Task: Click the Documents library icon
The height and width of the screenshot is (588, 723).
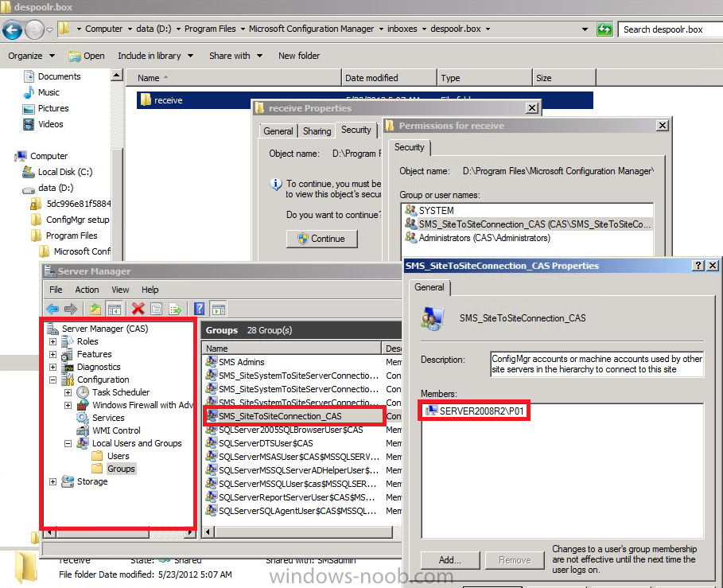Action: point(29,76)
